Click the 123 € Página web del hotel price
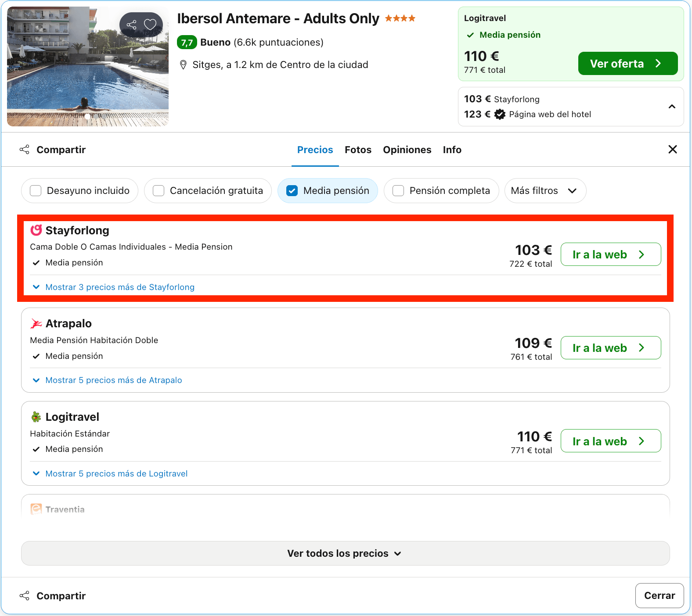Viewport: 692px width, 616px height. point(528,115)
